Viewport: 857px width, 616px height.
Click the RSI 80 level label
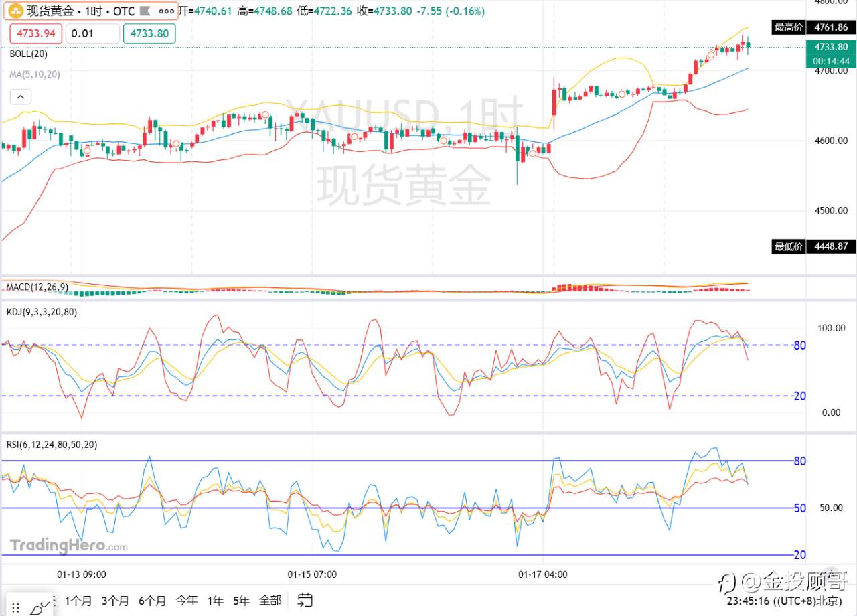pos(799,461)
